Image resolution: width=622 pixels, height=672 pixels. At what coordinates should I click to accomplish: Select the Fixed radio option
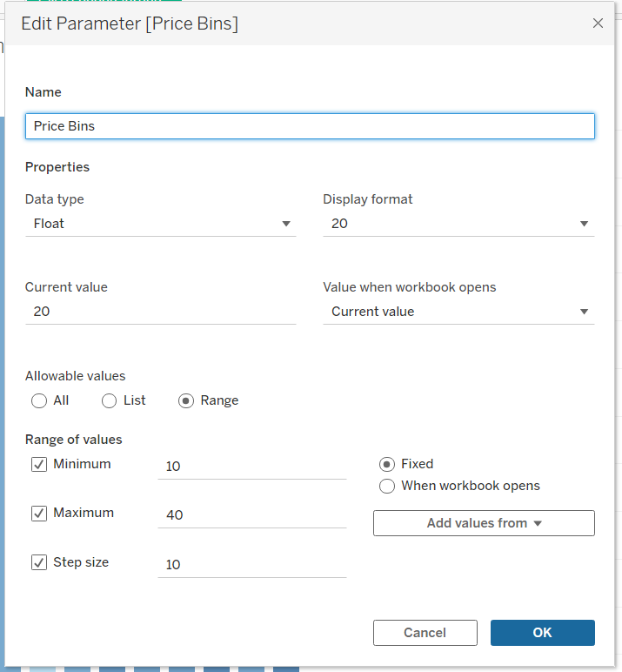(387, 465)
